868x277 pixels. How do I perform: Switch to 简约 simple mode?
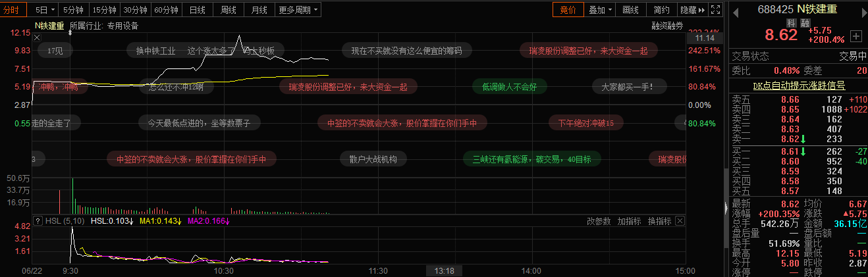661,10
